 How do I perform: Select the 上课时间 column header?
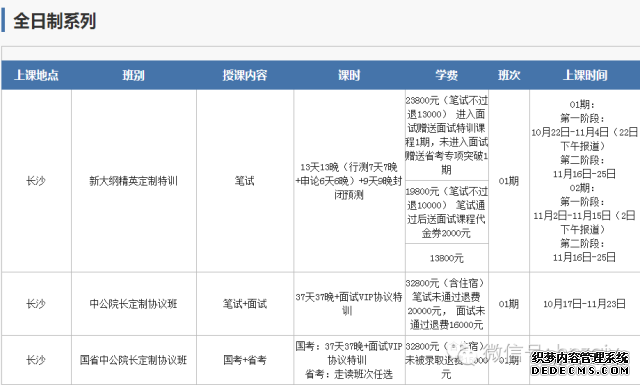(585, 75)
